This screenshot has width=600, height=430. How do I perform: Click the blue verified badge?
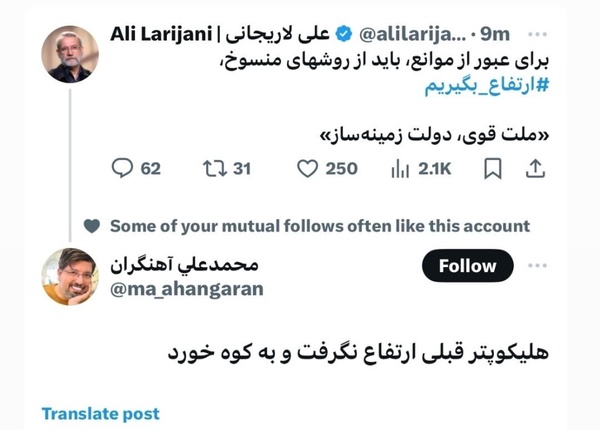(344, 33)
